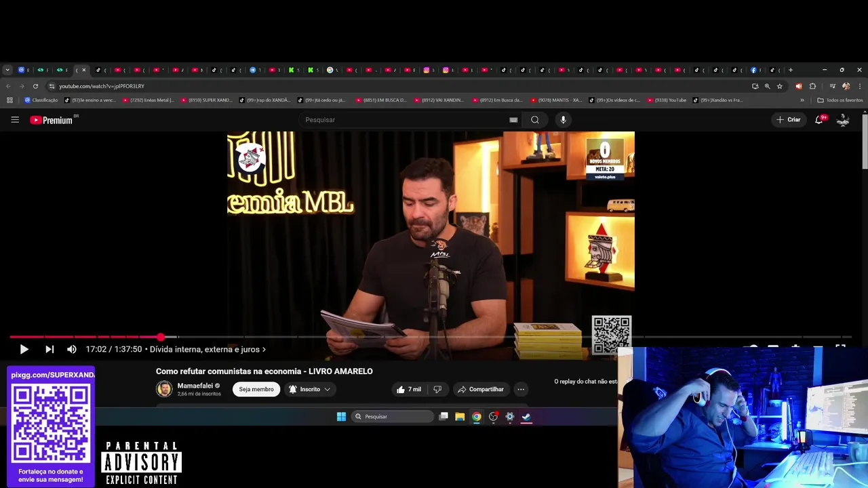Open Steam from the taskbar

point(526,417)
